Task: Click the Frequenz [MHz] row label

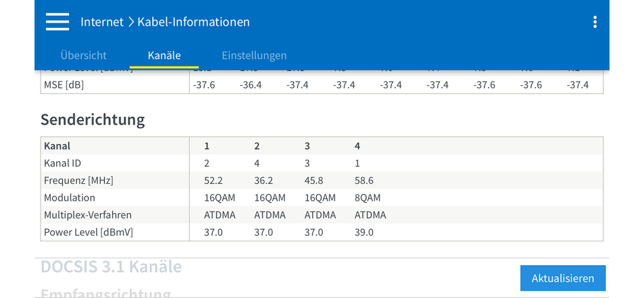Action: point(79,181)
